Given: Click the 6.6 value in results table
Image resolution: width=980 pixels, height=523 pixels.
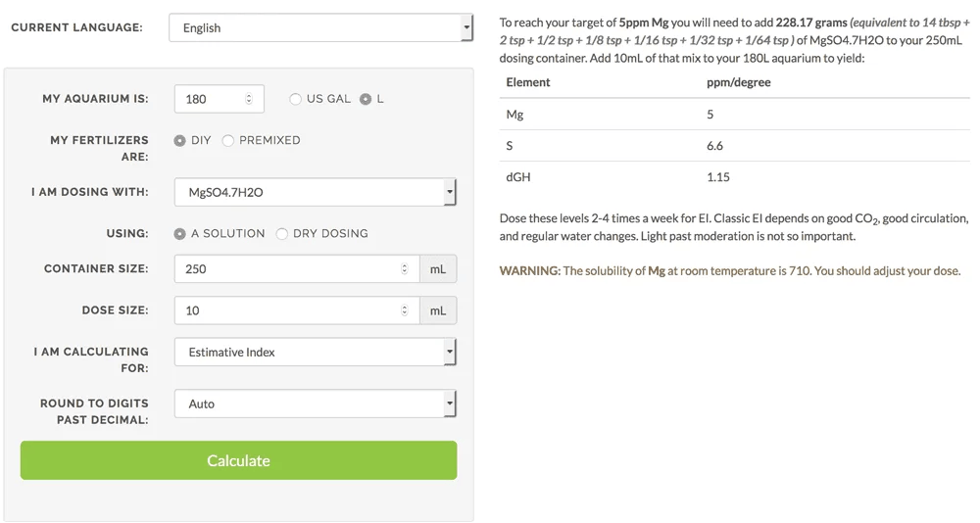Looking at the screenshot, I should tap(715, 146).
